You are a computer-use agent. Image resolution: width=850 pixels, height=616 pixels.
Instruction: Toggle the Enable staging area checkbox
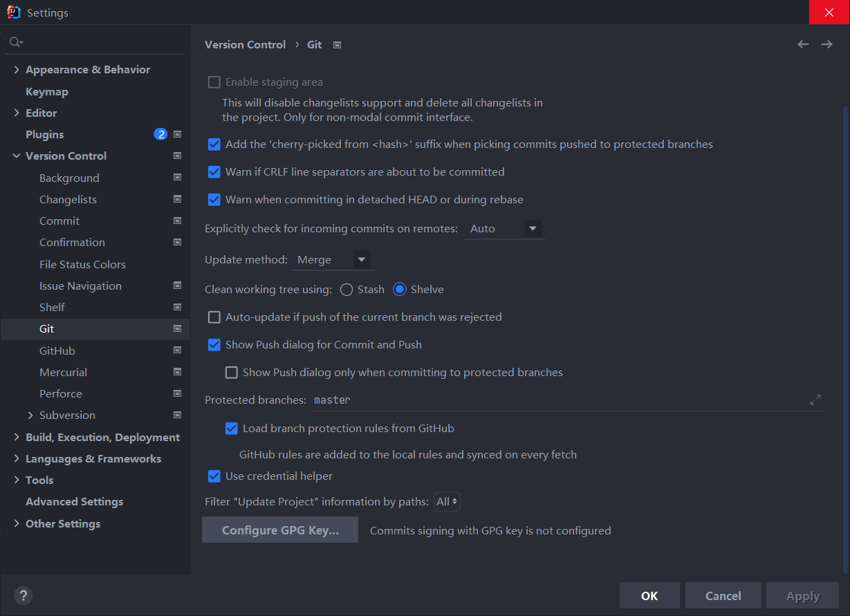click(214, 82)
